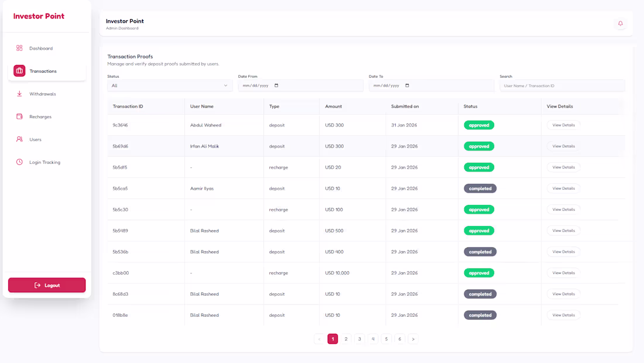The image size is (644, 363).
Task: Select page 6 in pagination
Action: tap(400, 339)
